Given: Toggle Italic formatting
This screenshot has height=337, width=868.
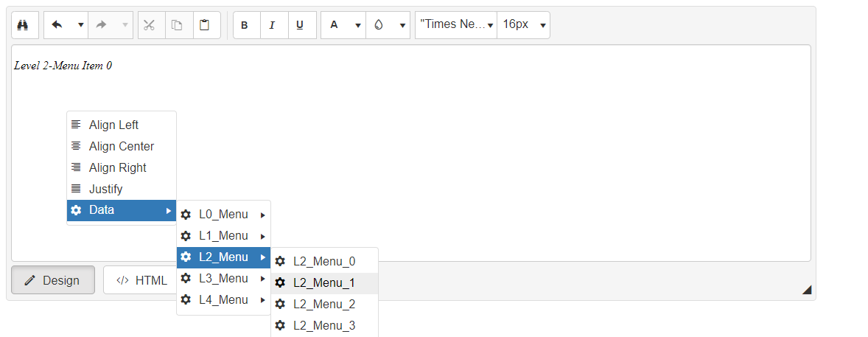Looking at the screenshot, I should click(272, 25).
